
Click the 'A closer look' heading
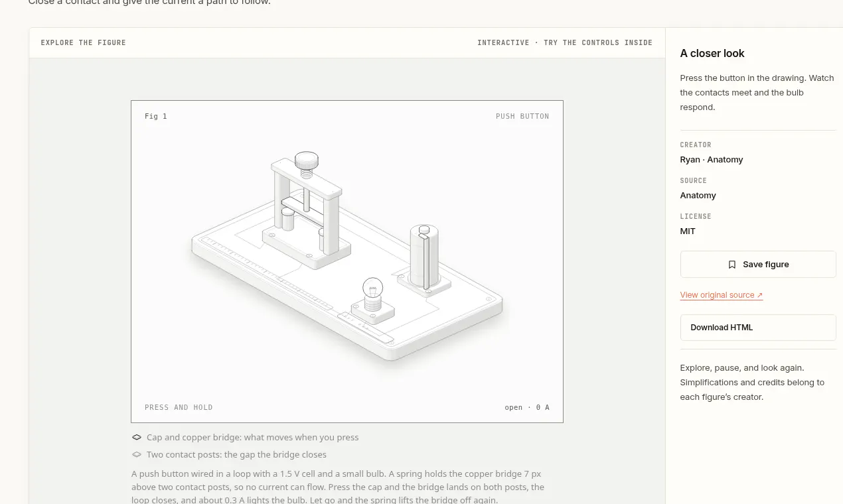(712, 53)
